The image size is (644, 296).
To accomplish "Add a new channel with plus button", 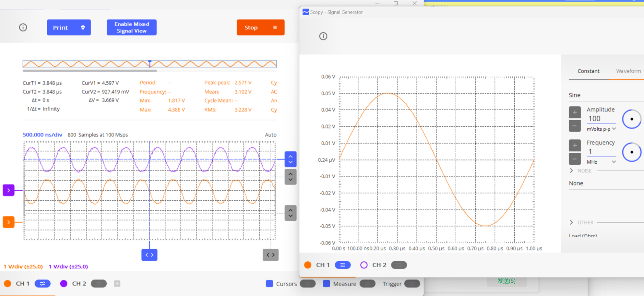I will pos(117,284).
